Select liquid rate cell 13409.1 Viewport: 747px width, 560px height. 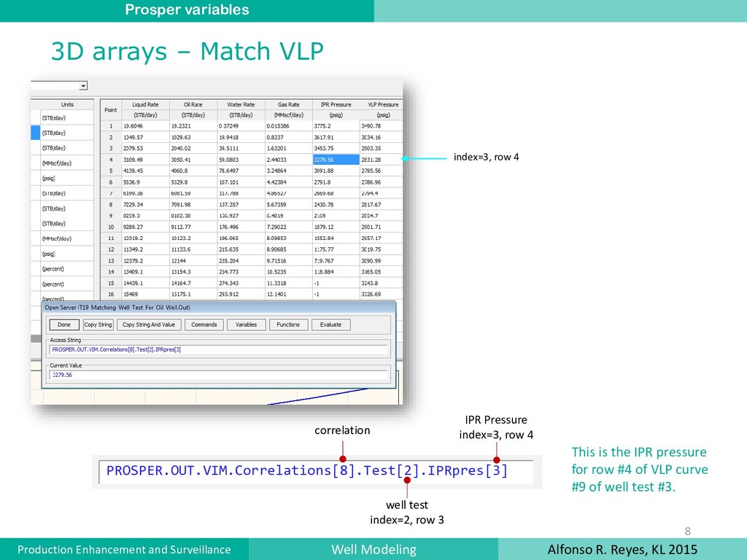[x=145, y=271]
